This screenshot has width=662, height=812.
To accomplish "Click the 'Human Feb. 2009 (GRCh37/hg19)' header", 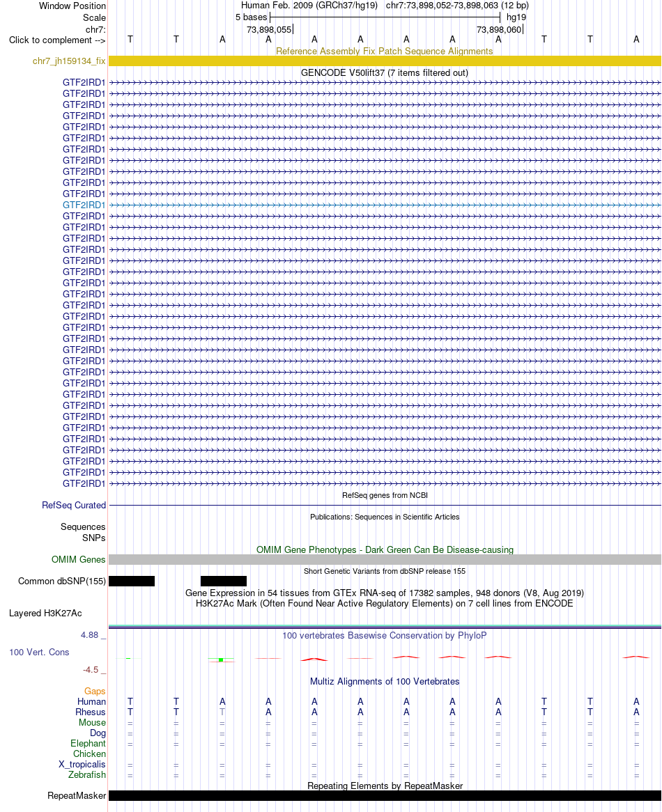I will pos(309,6).
